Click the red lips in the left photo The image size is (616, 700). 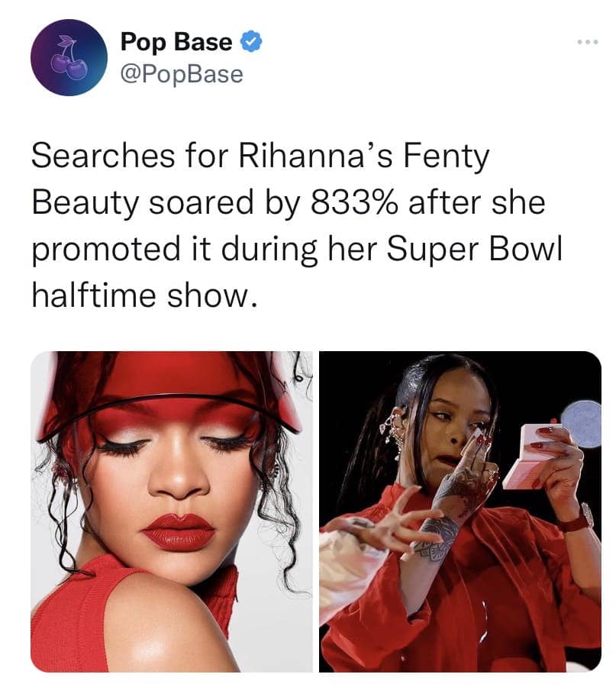179,531
